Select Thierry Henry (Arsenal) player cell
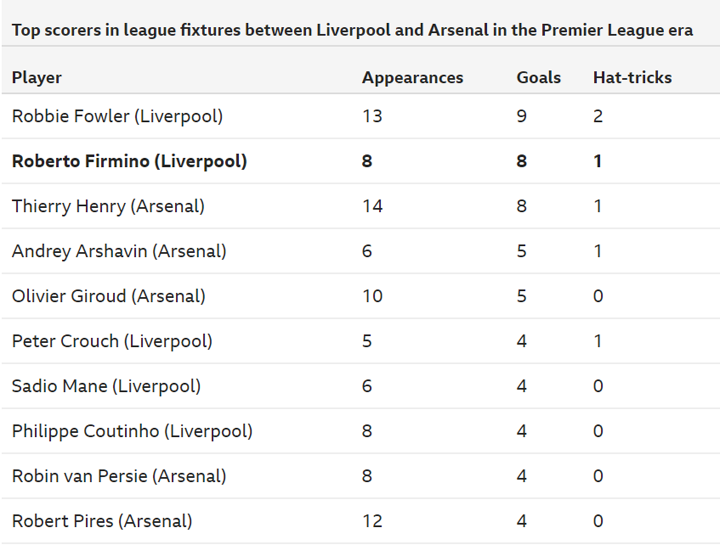 (108, 206)
